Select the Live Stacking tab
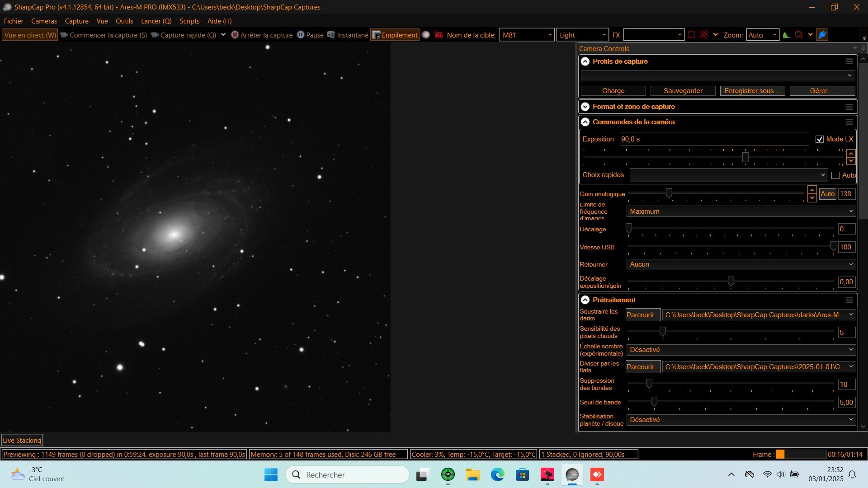Image resolution: width=868 pixels, height=488 pixels. point(22,441)
